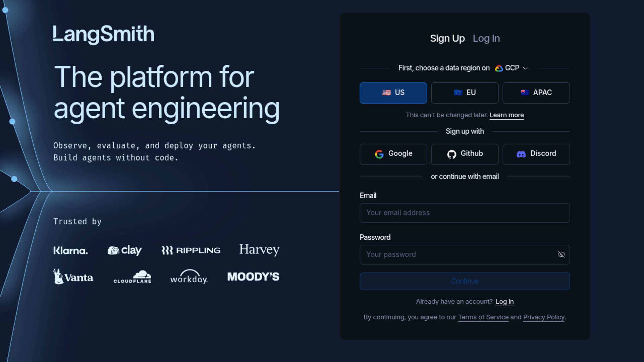Click 'Observe, evaluate, and deploy your agents.' text
The width and height of the screenshot is (644, 362).
(154, 146)
